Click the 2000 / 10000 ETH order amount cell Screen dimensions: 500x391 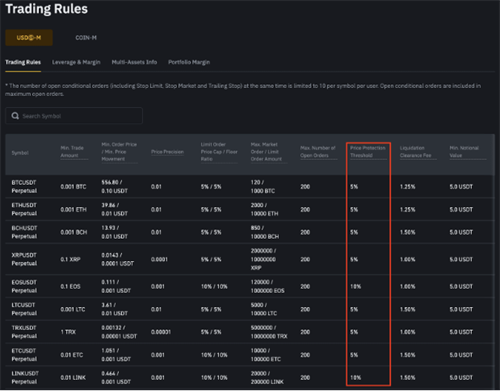[x=264, y=209]
